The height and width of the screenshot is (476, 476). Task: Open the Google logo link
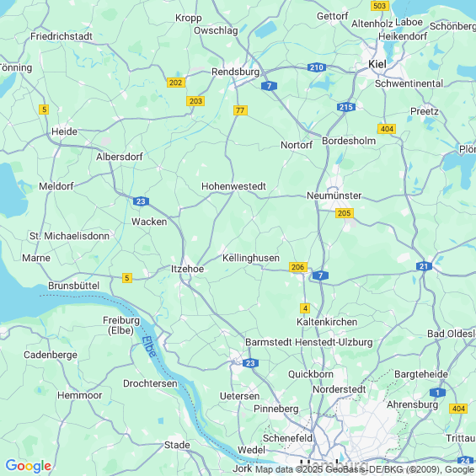coord(29,466)
